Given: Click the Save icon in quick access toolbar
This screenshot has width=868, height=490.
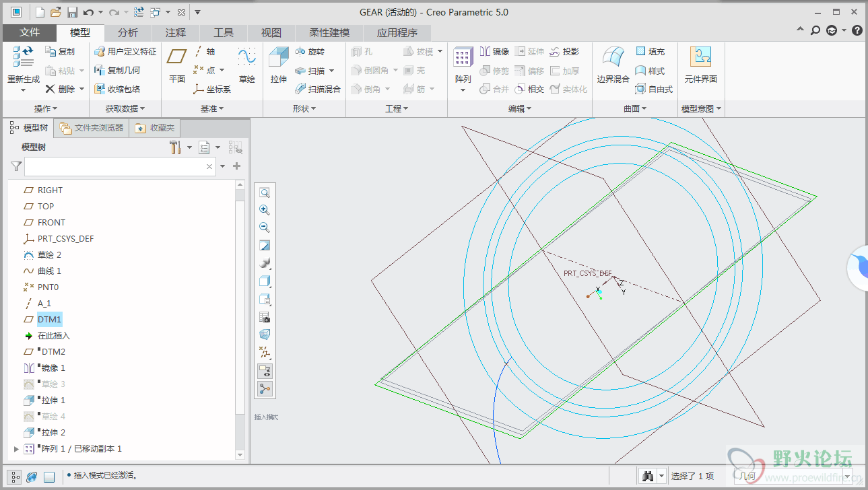Looking at the screenshot, I should point(72,12).
